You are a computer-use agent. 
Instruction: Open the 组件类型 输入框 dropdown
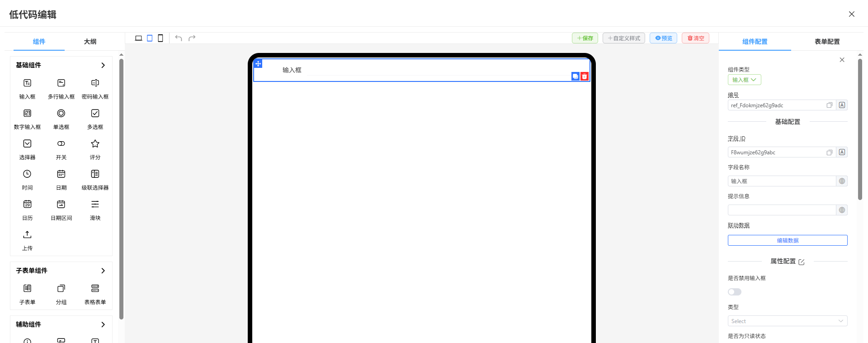[744, 80]
